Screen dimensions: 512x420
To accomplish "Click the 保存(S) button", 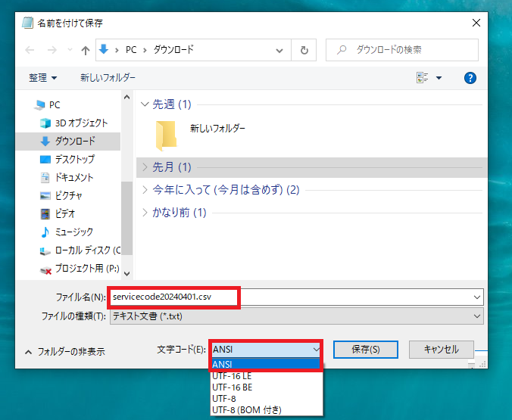I will pyautogui.click(x=366, y=350).
